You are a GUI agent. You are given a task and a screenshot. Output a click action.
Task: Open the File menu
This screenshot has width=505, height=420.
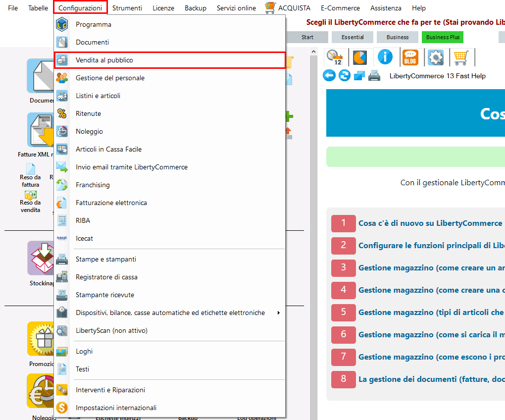point(13,8)
